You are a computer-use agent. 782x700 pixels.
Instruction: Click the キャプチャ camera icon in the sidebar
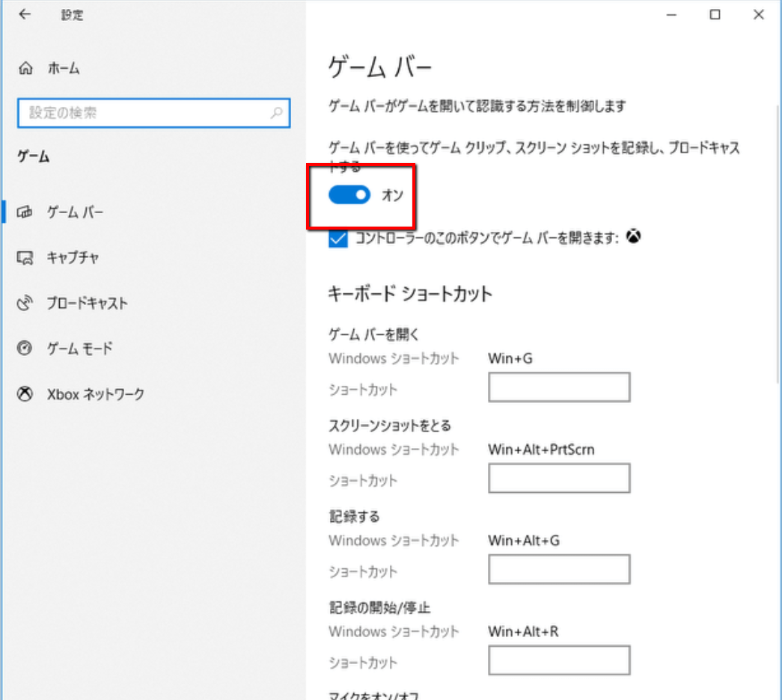pos(25,257)
